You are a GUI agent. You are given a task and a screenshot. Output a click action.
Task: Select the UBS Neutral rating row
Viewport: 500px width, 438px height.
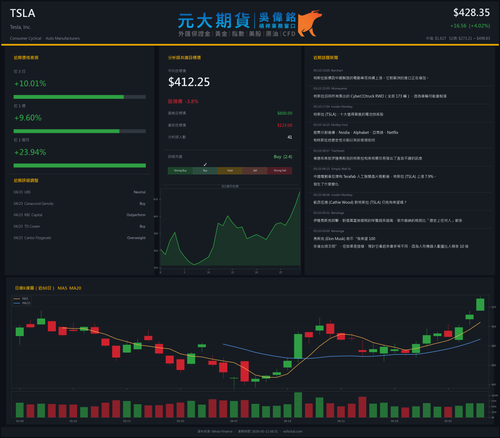79,192
